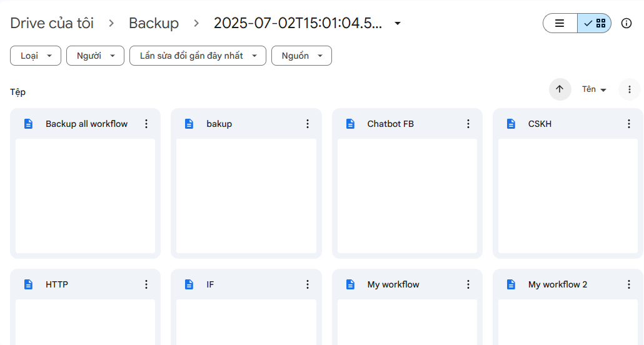
Task: Open more actions for CSKH file
Action: tap(629, 124)
